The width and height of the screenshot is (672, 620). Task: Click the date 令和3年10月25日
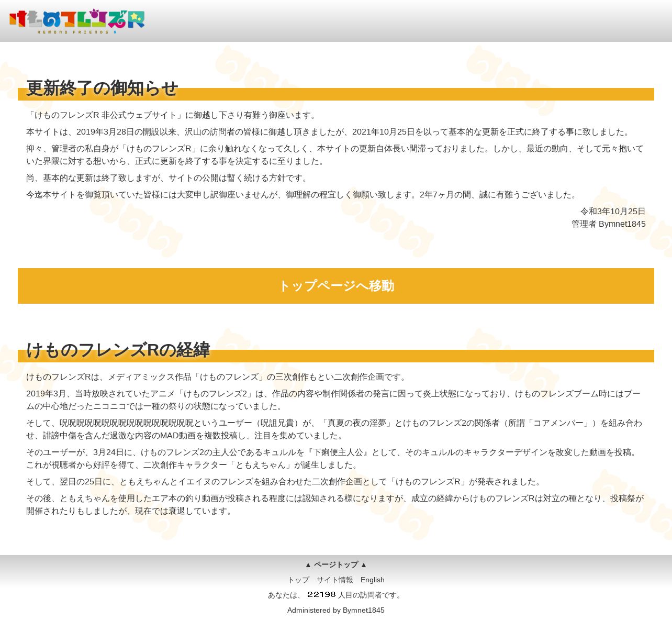613,212
